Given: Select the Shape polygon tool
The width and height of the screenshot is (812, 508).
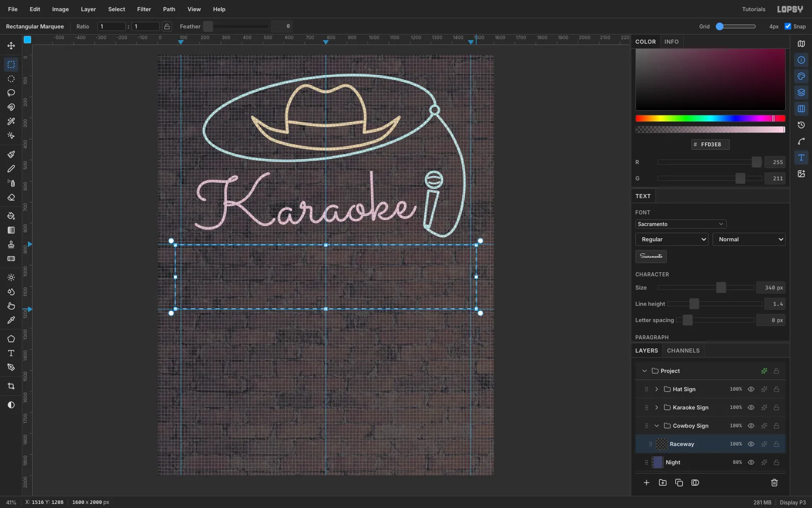Looking at the screenshot, I should click(x=11, y=339).
